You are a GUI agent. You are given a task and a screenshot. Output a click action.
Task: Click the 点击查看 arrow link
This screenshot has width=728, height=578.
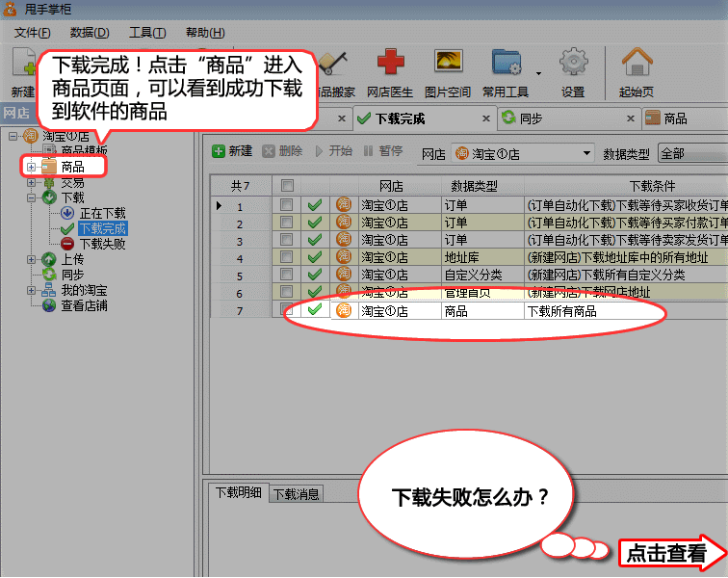point(672,553)
